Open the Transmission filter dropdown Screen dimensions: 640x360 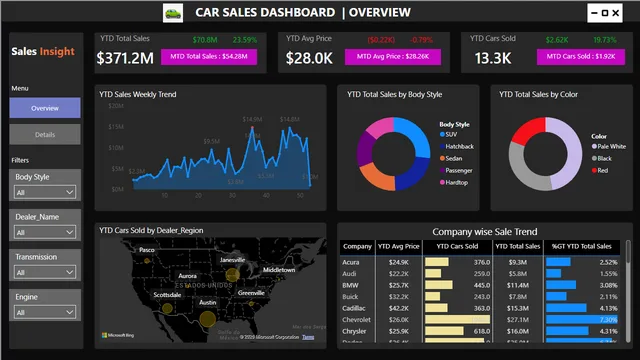(45, 272)
